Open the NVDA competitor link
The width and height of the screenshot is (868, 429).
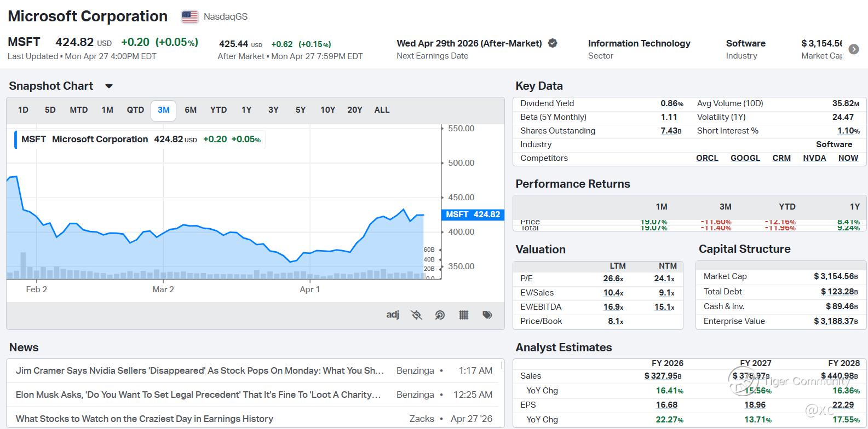click(814, 158)
